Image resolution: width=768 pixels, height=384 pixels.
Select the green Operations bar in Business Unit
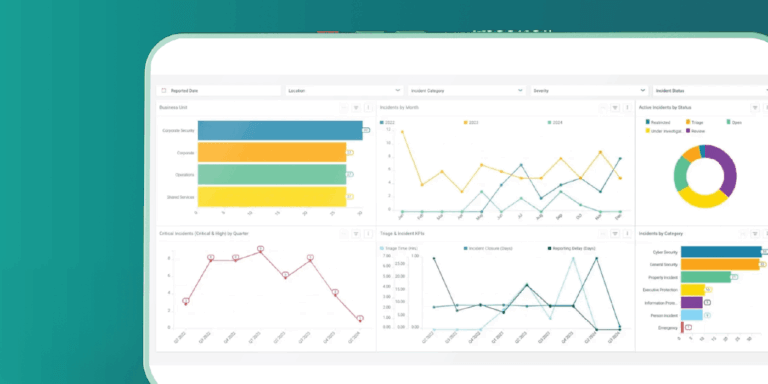(272, 174)
